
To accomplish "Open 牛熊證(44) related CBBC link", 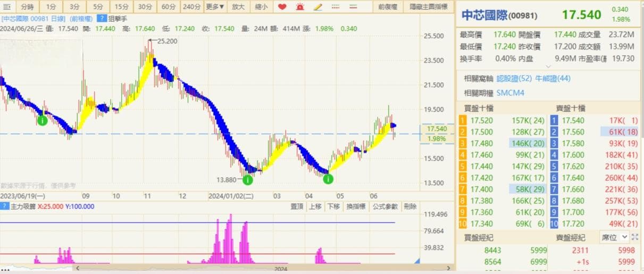I will tap(553, 79).
